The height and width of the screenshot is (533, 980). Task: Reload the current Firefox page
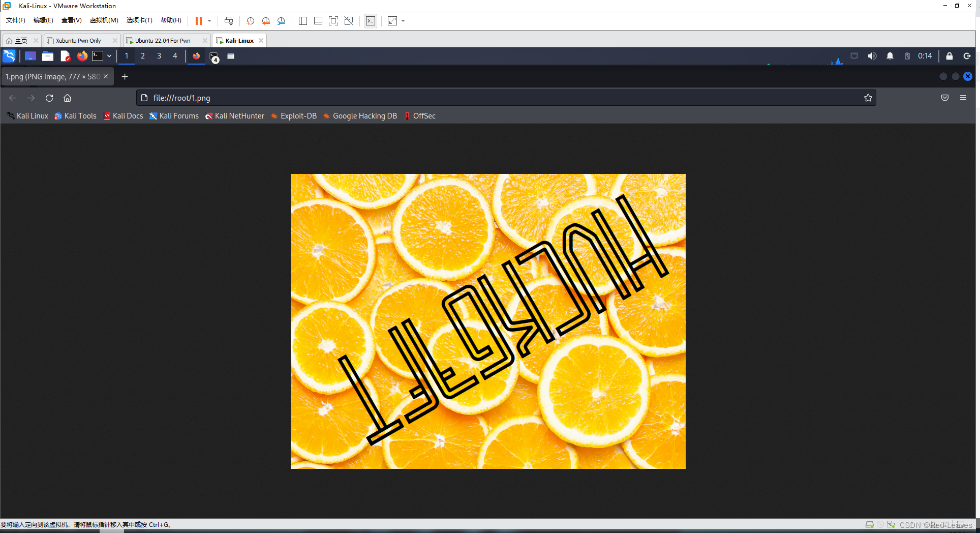pos(49,98)
